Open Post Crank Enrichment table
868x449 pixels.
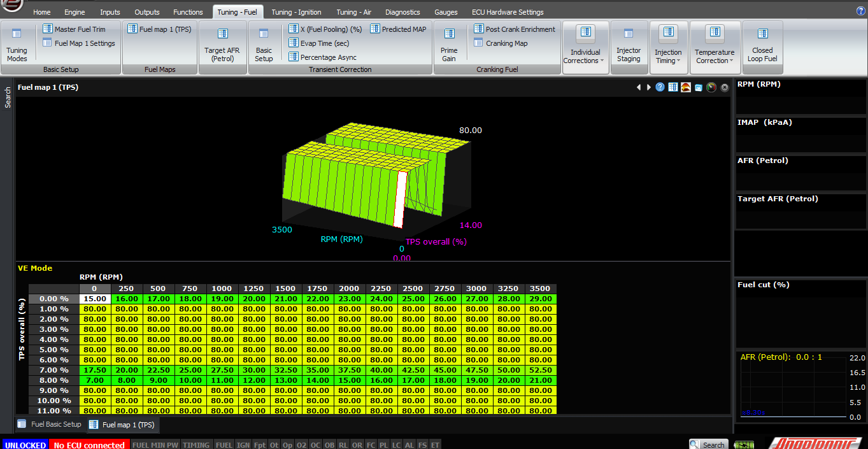pyautogui.click(x=515, y=29)
